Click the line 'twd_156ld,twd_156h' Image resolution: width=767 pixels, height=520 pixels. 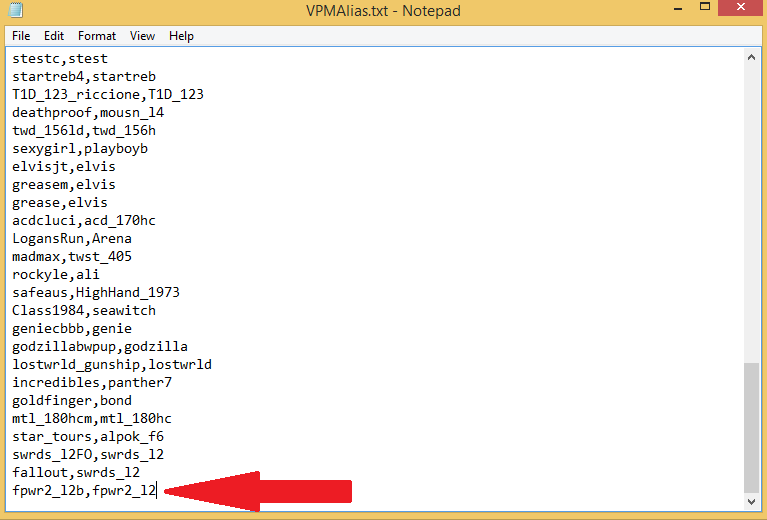click(x=84, y=131)
